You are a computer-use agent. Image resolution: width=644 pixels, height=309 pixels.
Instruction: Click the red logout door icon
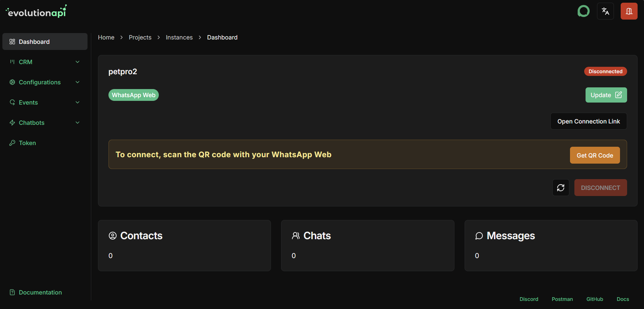(x=628, y=11)
